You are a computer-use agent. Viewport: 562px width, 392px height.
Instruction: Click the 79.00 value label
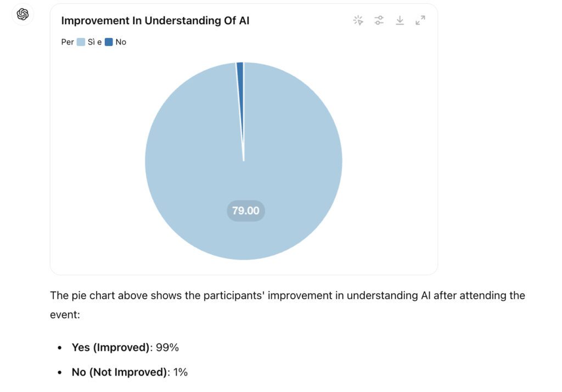click(x=245, y=210)
